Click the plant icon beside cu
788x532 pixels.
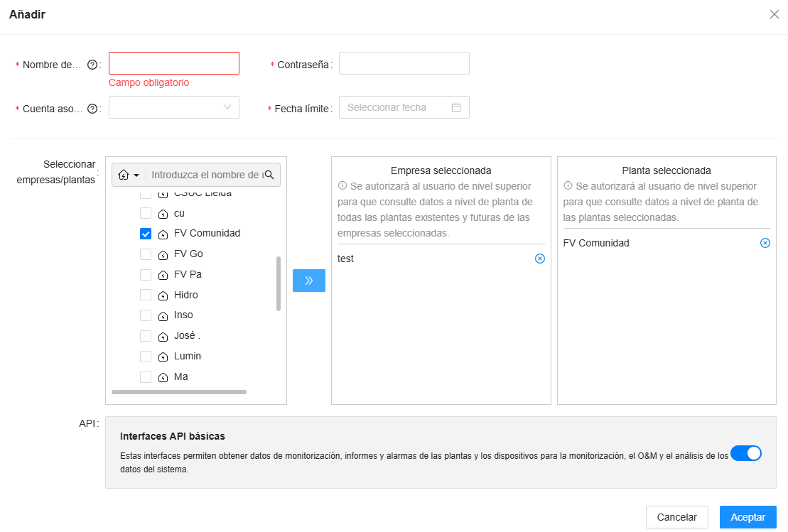click(x=163, y=214)
